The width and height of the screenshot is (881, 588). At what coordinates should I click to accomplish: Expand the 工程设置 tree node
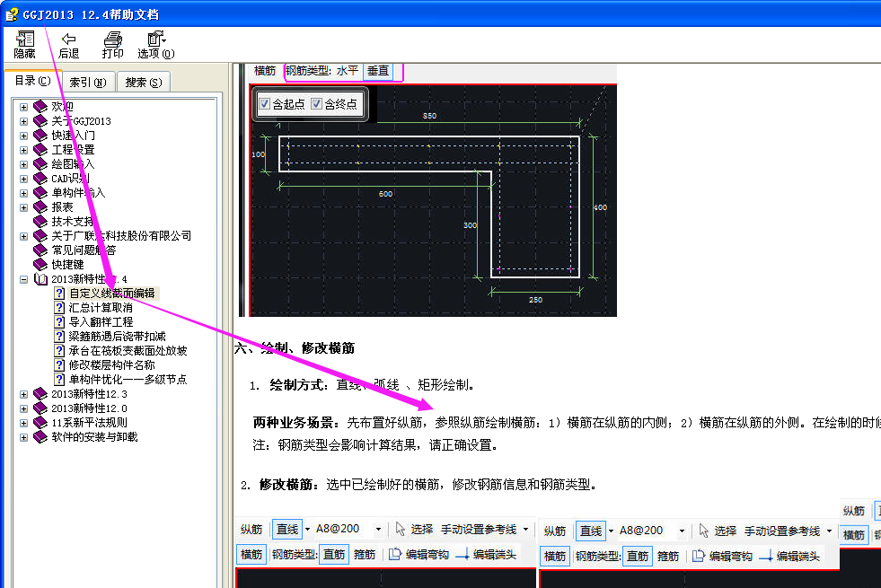tap(23, 150)
